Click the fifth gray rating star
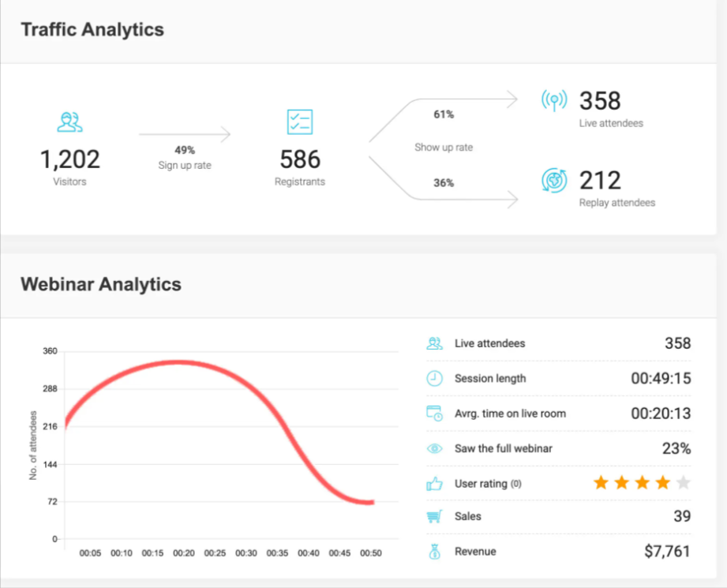Viewport: 727px width, 588px height. [x=684, y=483]
